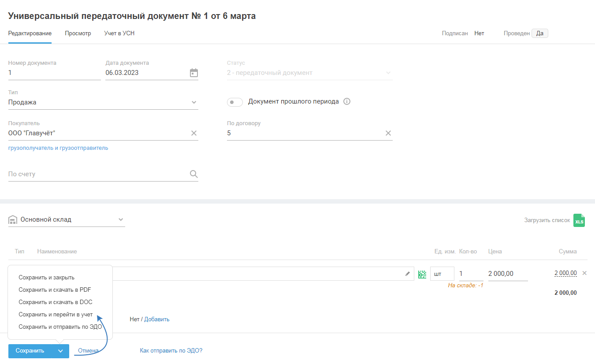Show info about Документ прошлого периода

[347, 101]
